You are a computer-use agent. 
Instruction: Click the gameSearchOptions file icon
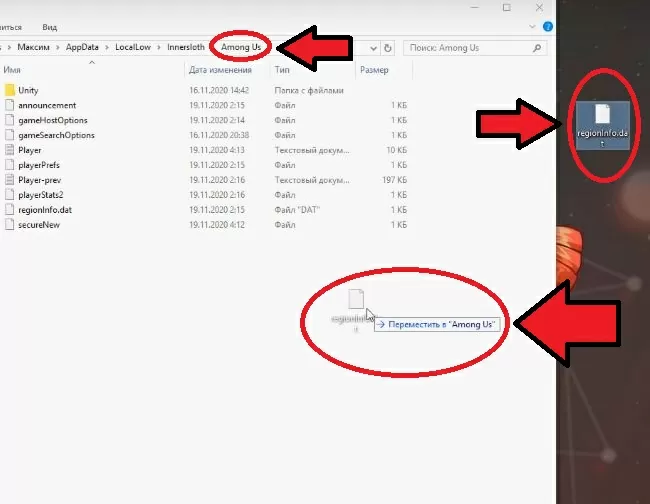[x=10, y=135]
